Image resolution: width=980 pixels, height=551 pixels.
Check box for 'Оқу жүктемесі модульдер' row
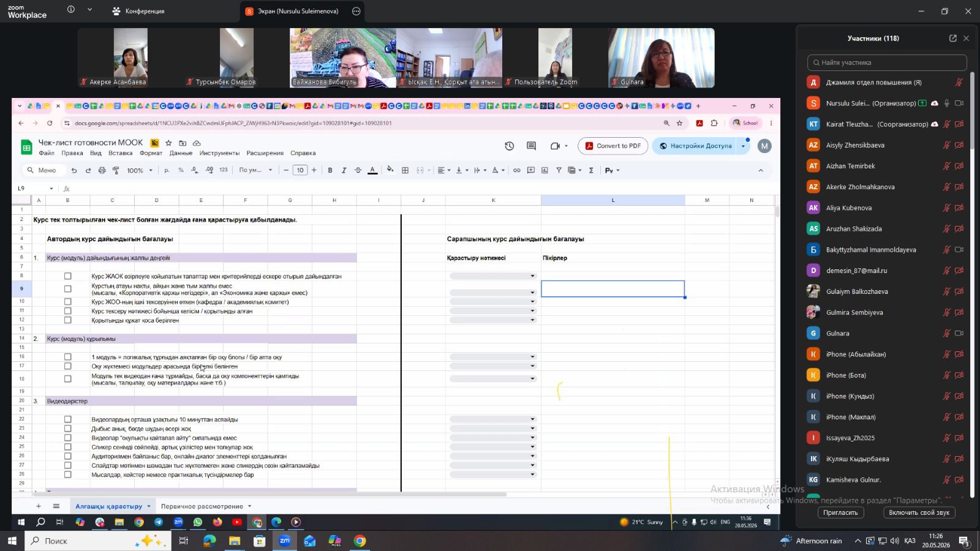pos(67,366)
